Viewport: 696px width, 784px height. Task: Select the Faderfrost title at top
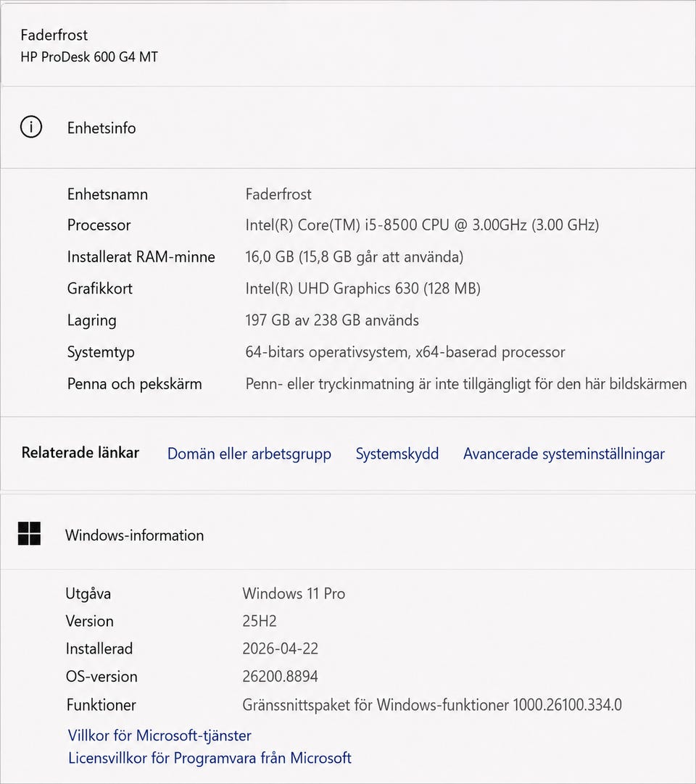coord(54,35)
